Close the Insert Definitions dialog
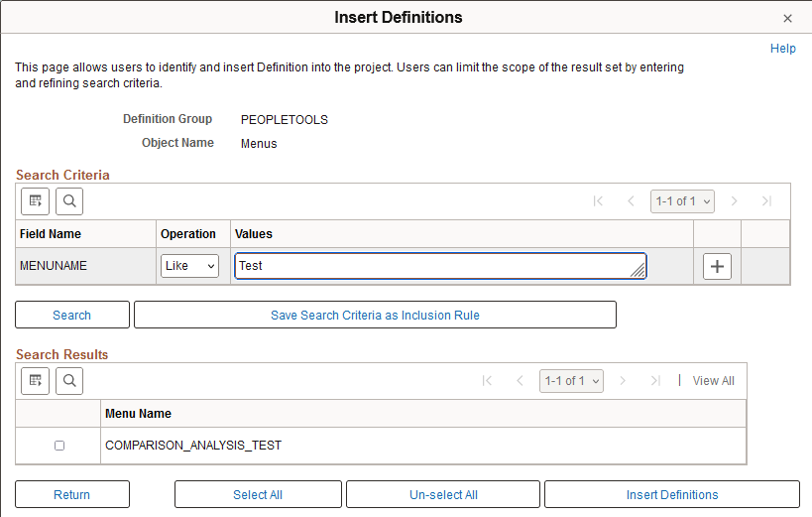The height and width of the screenshot is (517, 812). [x=787, y=19]
